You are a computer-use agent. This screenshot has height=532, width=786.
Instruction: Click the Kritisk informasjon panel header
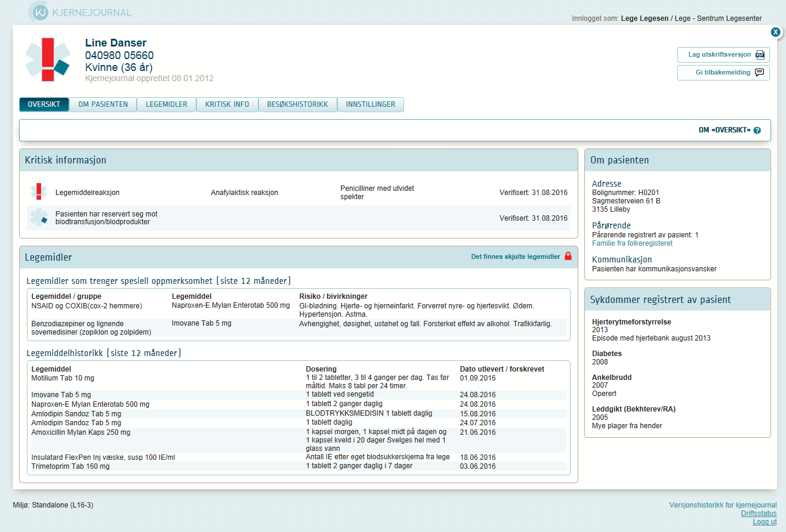(x=298, y=160)
